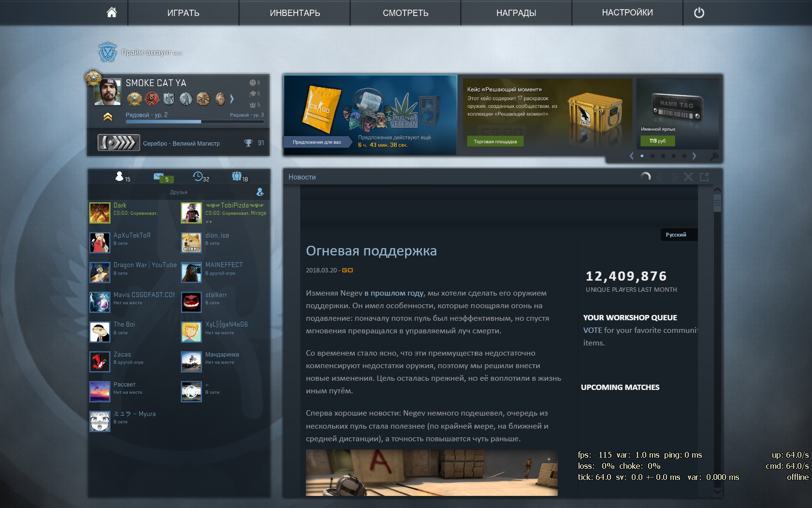Click the teacher graduation cap commendation icon
This screenshot has width=812, height=508.
pyautogui.click(x=252, y=94)
